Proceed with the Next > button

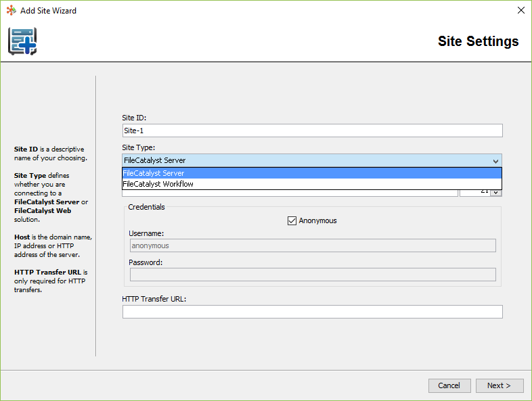pyautogui.click(x=500, y=385)
